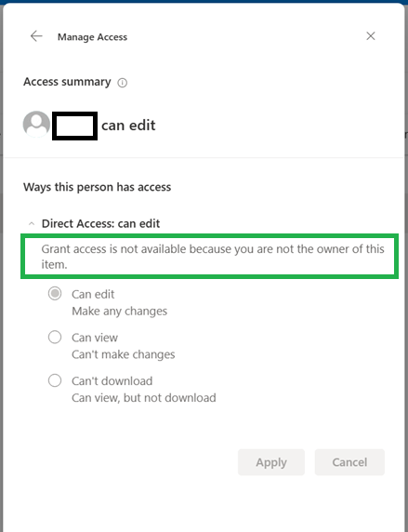Click the 'Grant access is not available' message
This screenshot has height=532, width=408.
[x=213, y=257]
